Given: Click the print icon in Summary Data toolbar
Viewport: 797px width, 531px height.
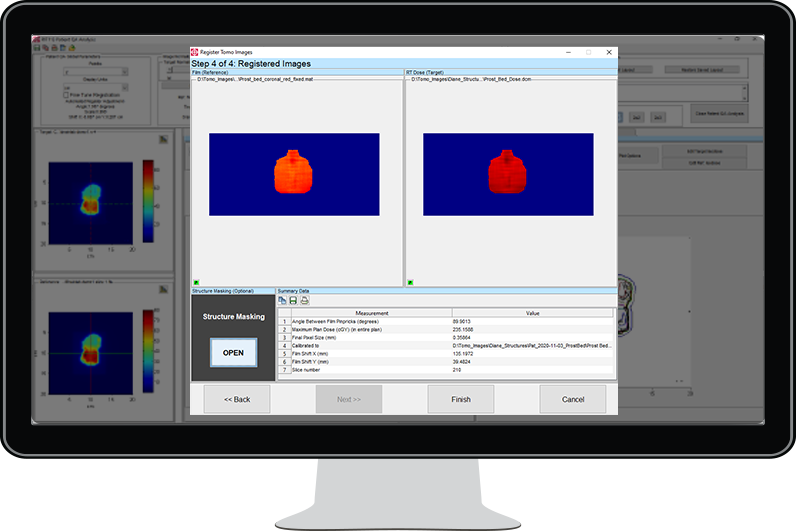Looking at the screenshot, I should click(304, 300).
